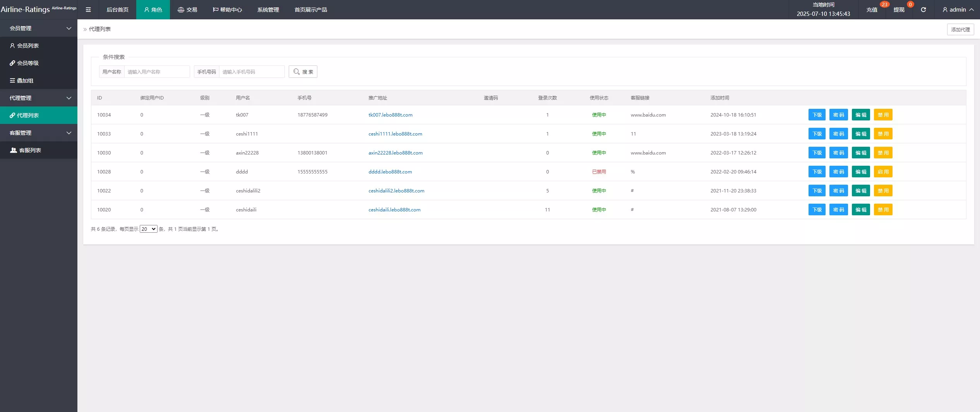Open the per-page count dropdown

[x=148, y=229]
